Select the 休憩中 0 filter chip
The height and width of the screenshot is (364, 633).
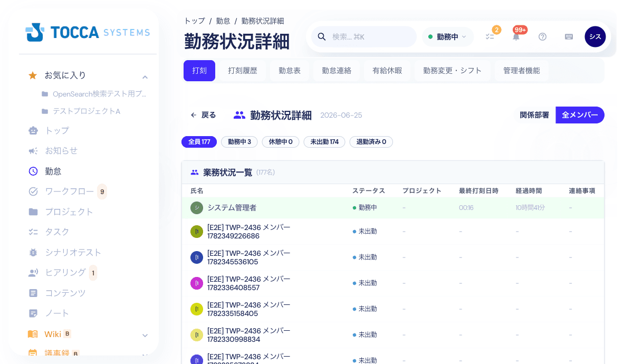281,142
